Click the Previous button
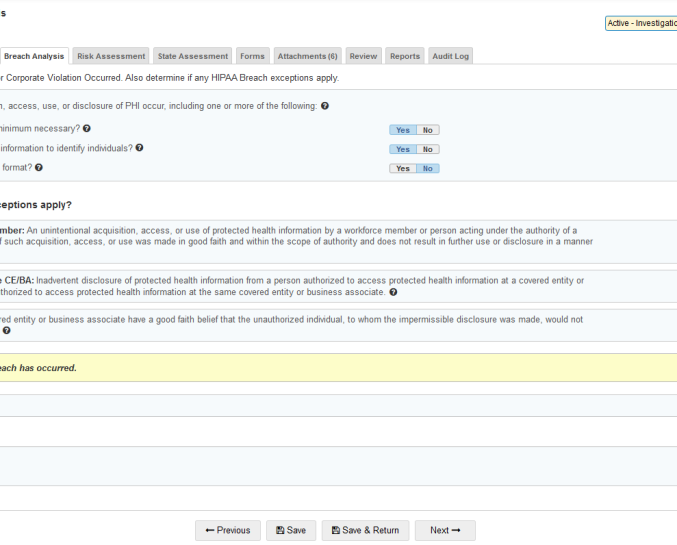Viewport: 677px width, 545px height. 228,530
